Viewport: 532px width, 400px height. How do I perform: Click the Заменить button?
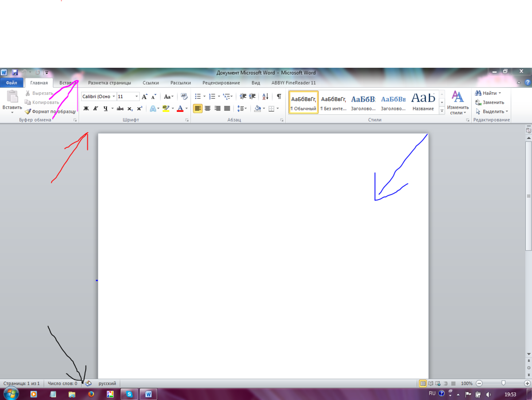489,102
